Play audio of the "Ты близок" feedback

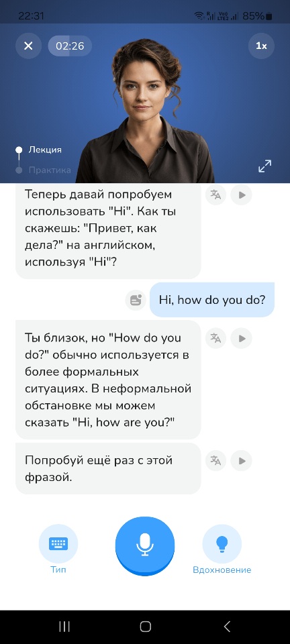tap(241, 338)
